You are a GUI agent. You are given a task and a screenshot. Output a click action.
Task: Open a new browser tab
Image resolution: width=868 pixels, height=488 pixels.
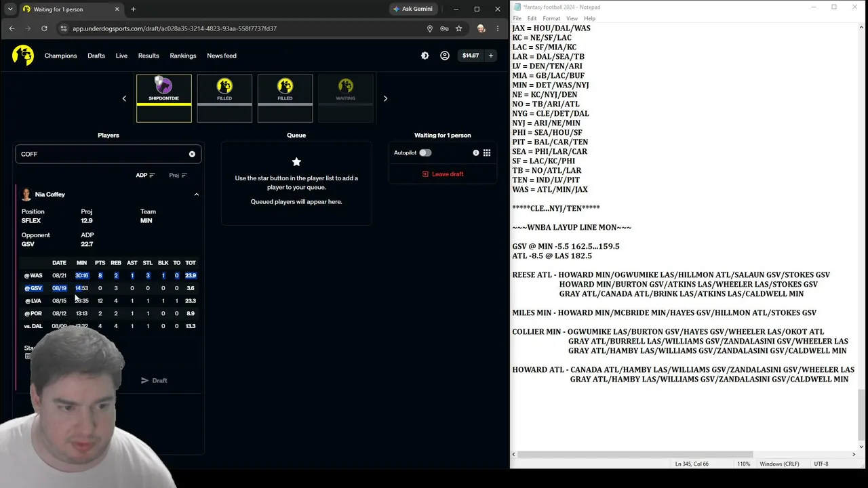[133, 9]
